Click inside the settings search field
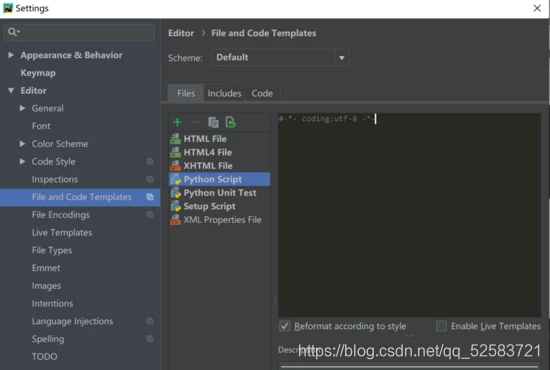 [x=79, y=32]
